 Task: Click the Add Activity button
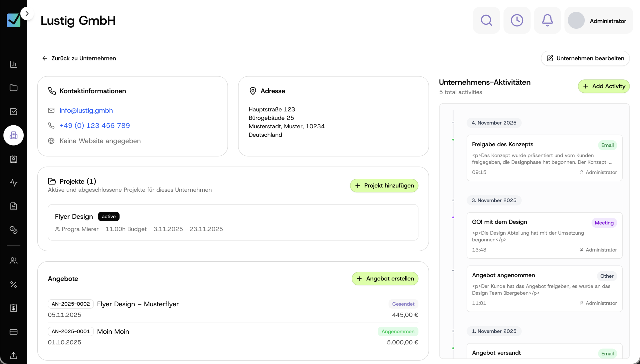603,86
